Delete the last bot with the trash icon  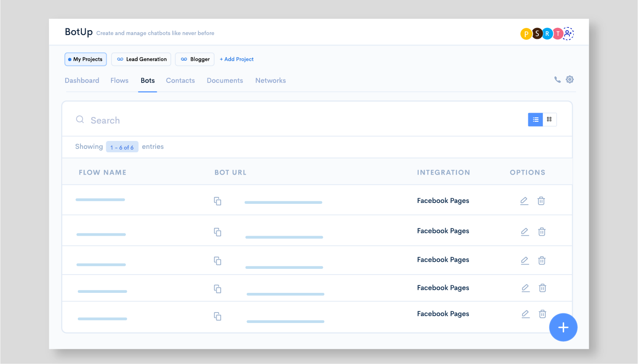click(x=542, y=314)
